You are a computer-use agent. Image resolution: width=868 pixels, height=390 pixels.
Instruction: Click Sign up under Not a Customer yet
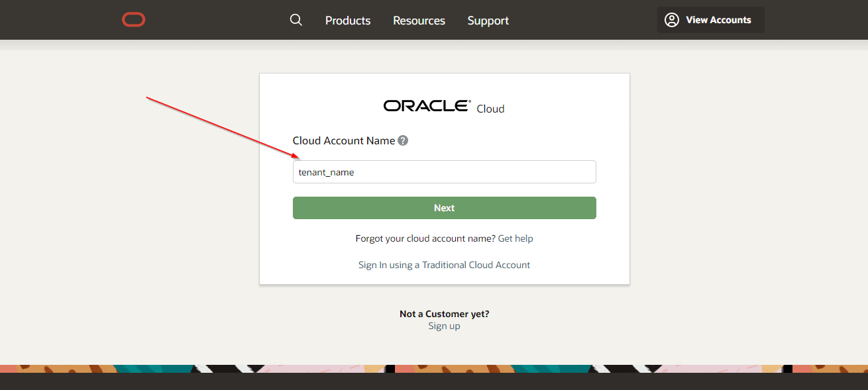coord(444,325)
